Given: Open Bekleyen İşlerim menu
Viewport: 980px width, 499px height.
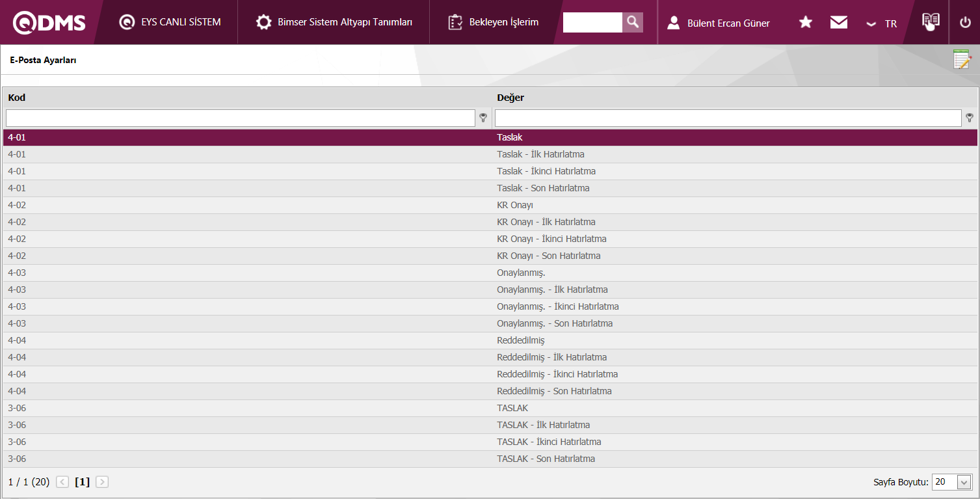Looking at the screenshot, I should [x=494, y=22].
